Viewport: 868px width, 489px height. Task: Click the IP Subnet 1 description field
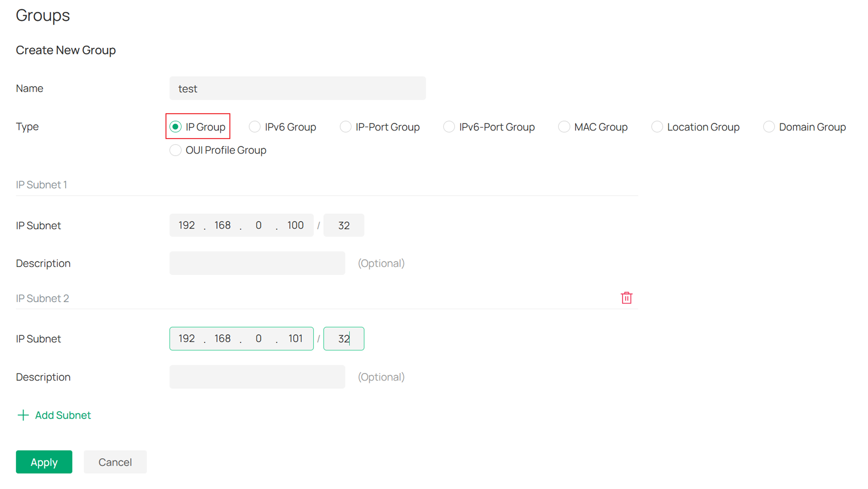pos(257,263)
